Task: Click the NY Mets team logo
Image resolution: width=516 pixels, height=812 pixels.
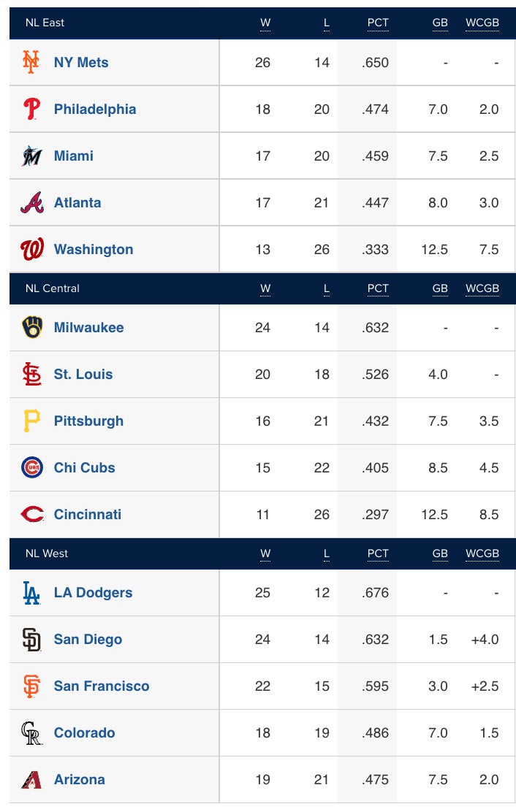Action: 31,62
